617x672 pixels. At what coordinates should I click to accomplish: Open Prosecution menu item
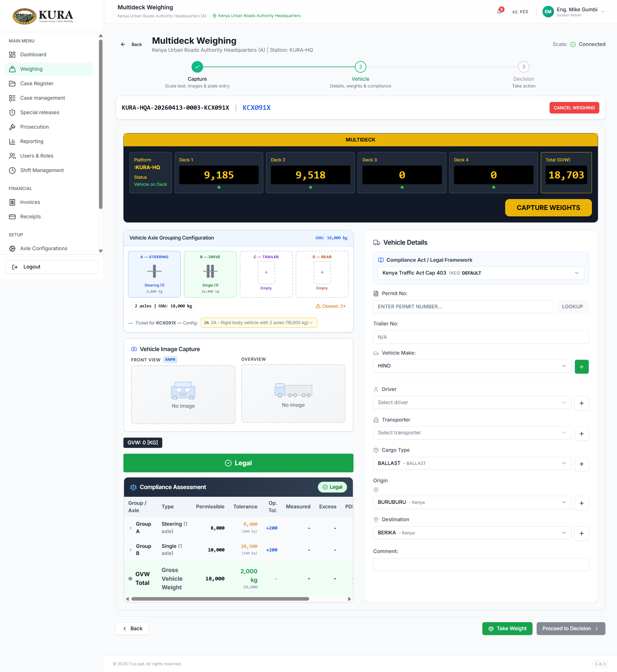click(x=49, y=127)
